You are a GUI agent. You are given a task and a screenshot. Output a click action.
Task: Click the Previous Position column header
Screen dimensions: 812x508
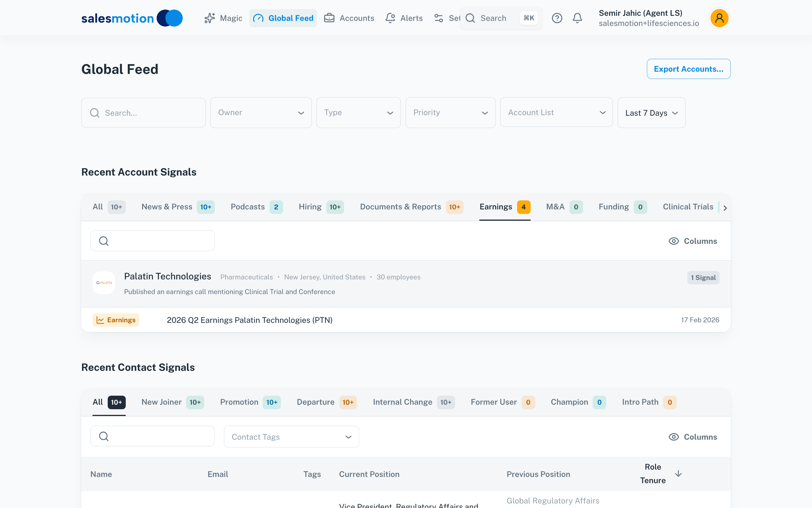click(x=538, y=474)
